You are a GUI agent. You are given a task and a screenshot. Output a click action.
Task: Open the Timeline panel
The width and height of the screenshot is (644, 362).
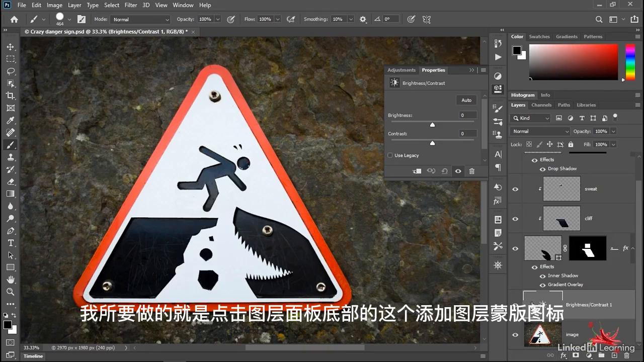pos(33,356)
